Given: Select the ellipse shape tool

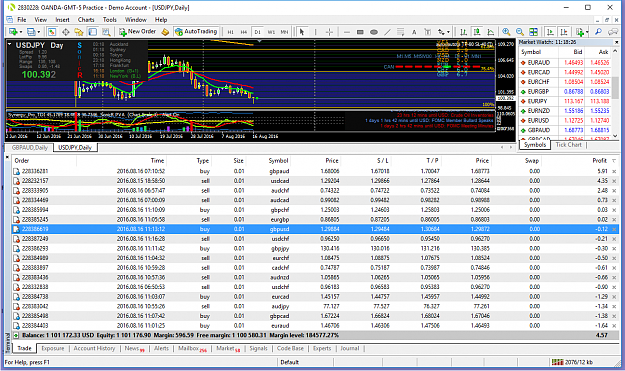Looking at the screenshot, I should tap(374, 32).
